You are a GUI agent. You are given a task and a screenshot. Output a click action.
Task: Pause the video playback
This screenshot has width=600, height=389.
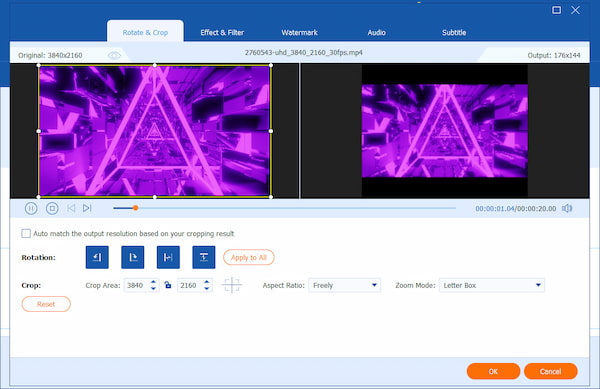pos(31,208)
